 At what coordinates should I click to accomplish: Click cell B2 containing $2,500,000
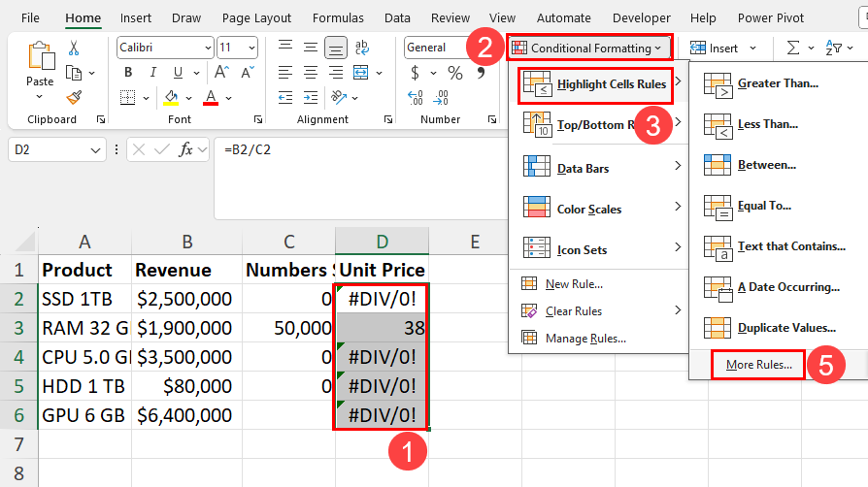click(186, 299)
